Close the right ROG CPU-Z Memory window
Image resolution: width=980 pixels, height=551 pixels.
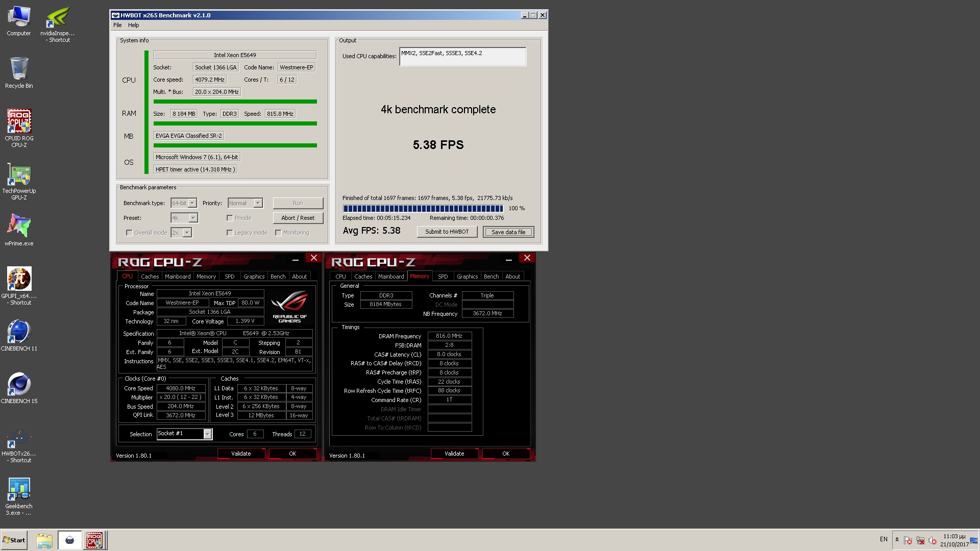point(527,258)
